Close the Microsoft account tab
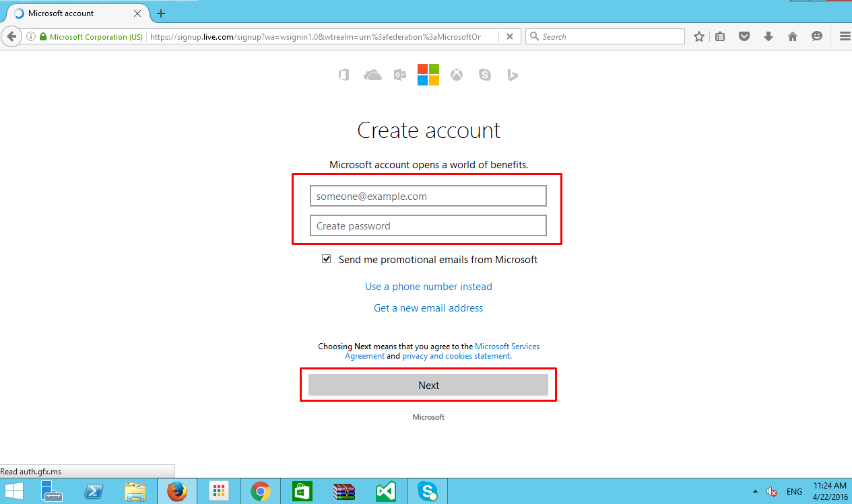Image resolution: width=852 pixels, height=504 pixels. tap(138, 13)
